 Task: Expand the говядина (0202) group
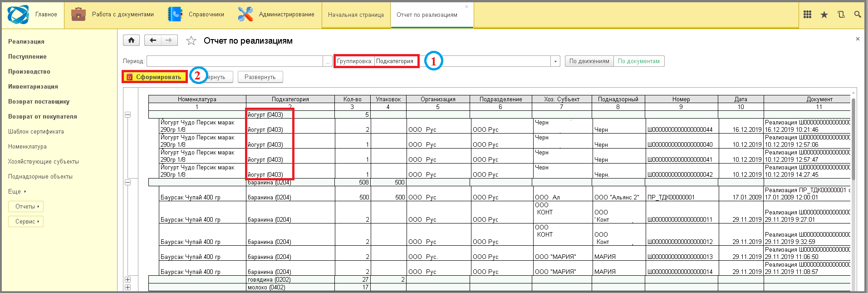pos(128,279)
